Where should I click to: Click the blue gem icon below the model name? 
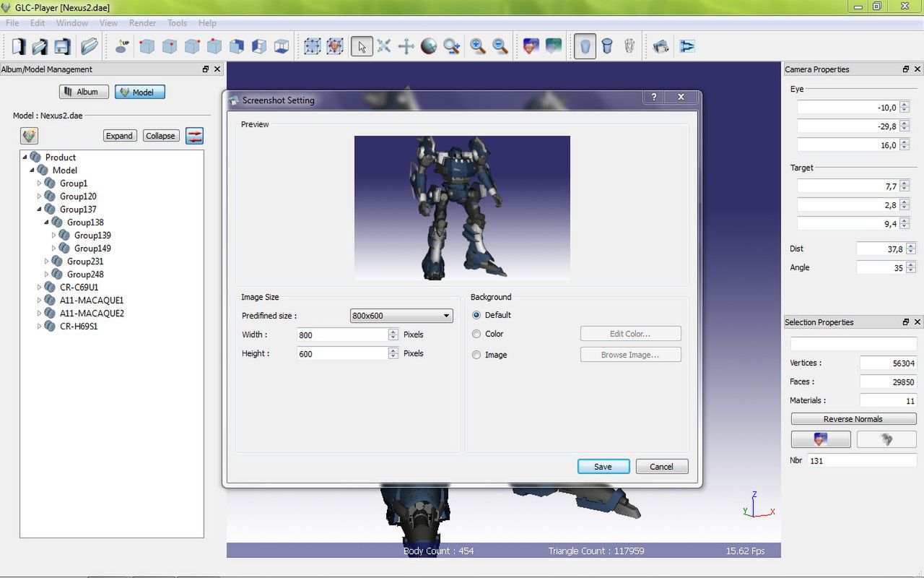click(x=29, y=135)
